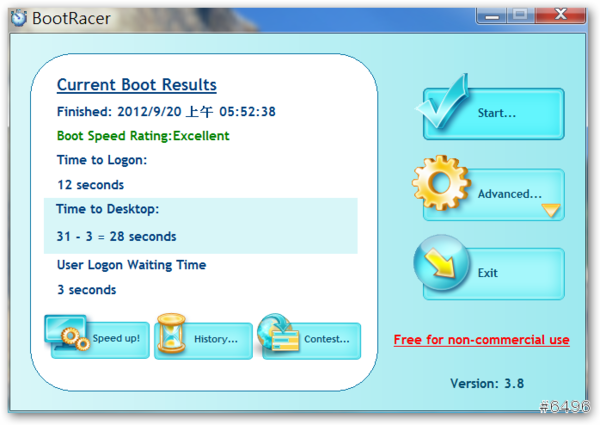The height and width of the screenshot is (425, 600).
Task: Open the History... button text
Action: pyautogui.click(x=216, y=339)
